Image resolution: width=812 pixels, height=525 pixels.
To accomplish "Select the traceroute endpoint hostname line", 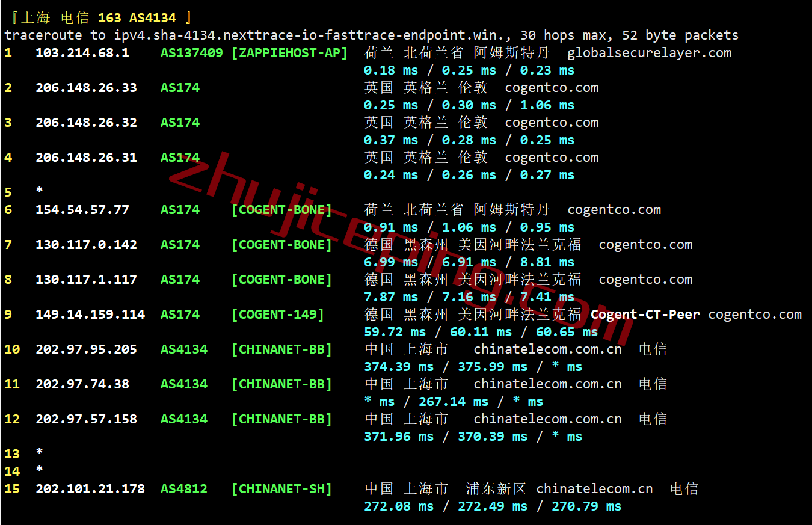I will (x=371, y=35).
